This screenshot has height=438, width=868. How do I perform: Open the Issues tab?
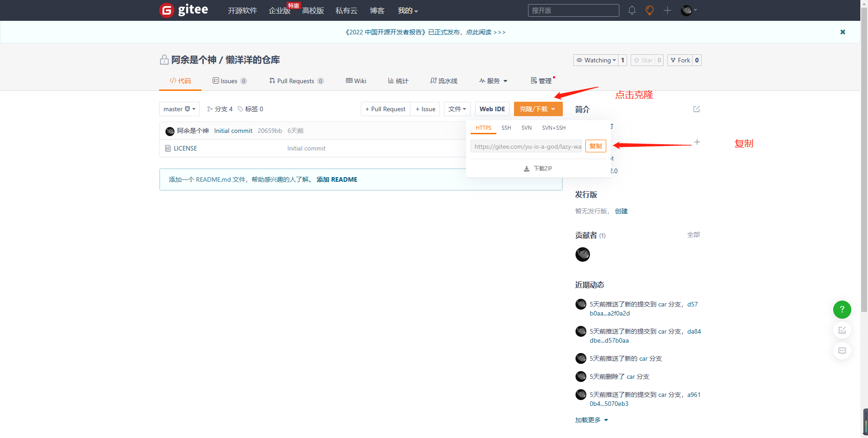230,81
